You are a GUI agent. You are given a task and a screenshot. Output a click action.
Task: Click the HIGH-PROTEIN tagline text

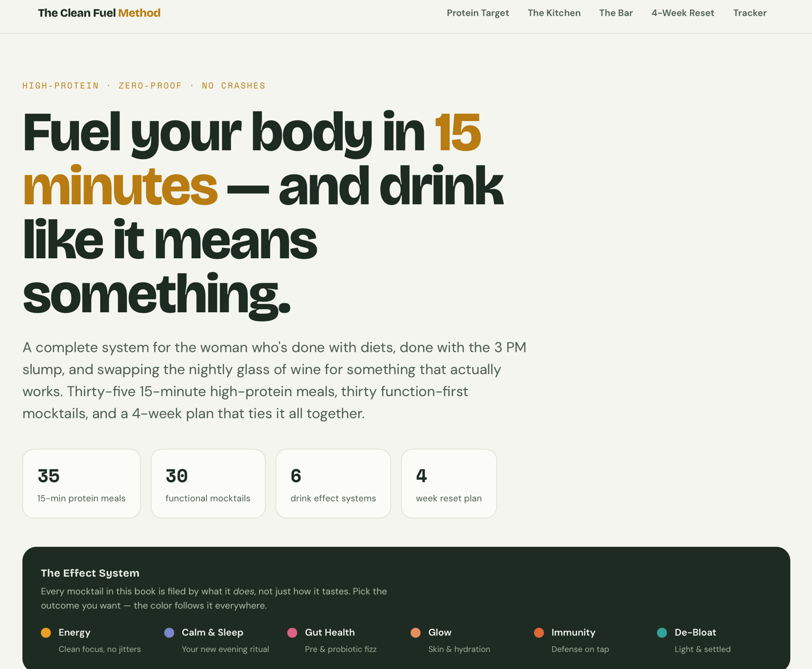(144, 86)
